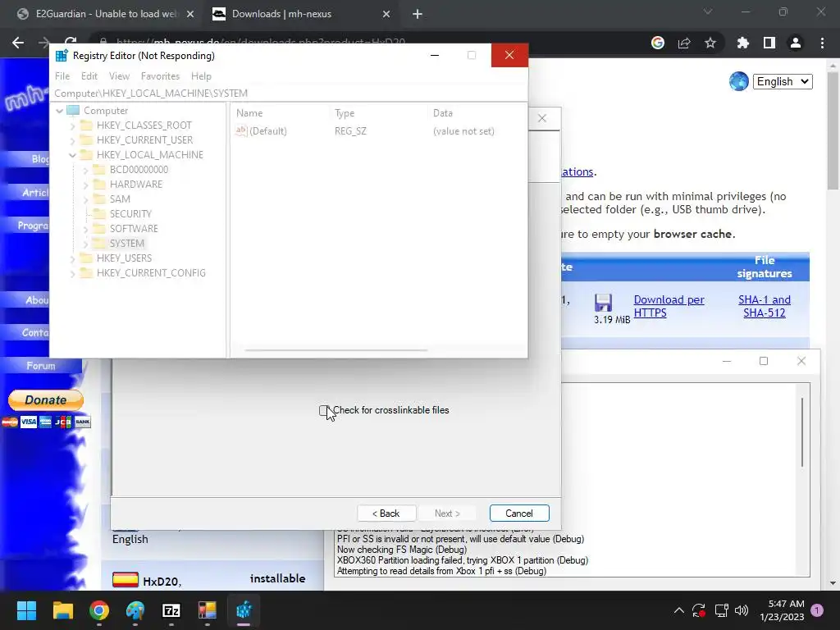This screenshot has height=630, width=840.
Task: Click the share page icon in Chrome
Action: point(684,43)
